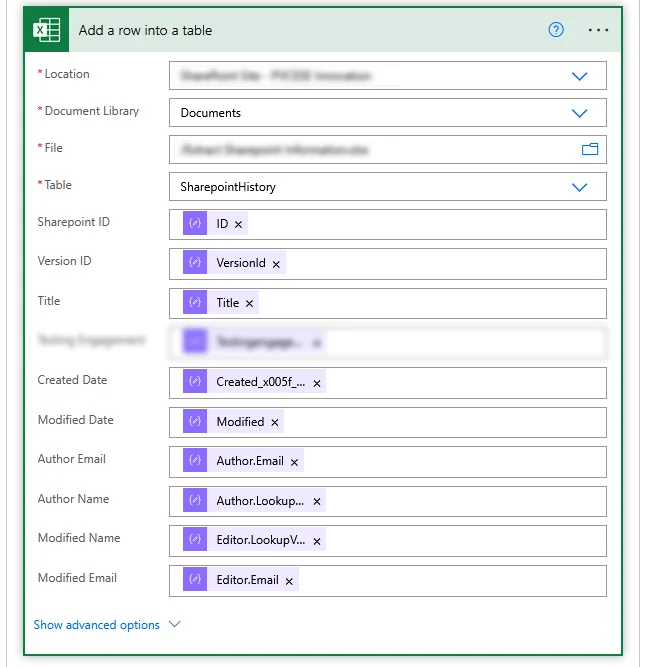This screenshot has height=667, width=646.
Task: Remove the Modified token
Action: click(275, 422)
